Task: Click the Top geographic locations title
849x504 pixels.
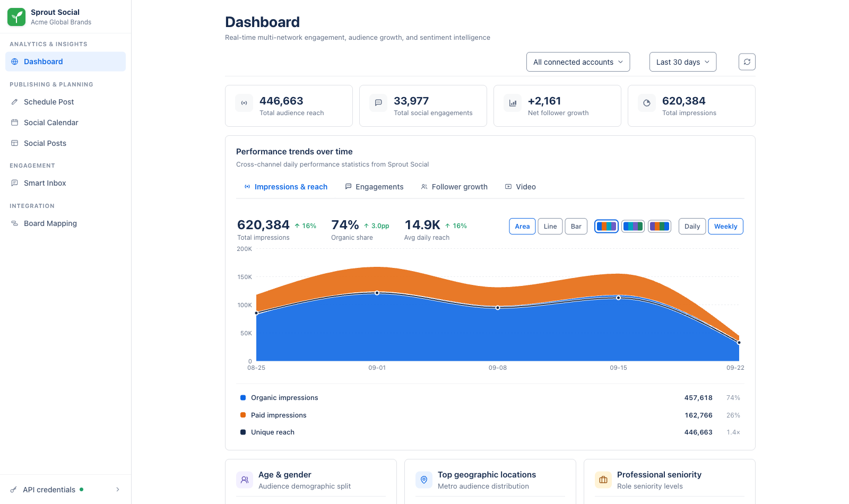Action: (487, 475)
